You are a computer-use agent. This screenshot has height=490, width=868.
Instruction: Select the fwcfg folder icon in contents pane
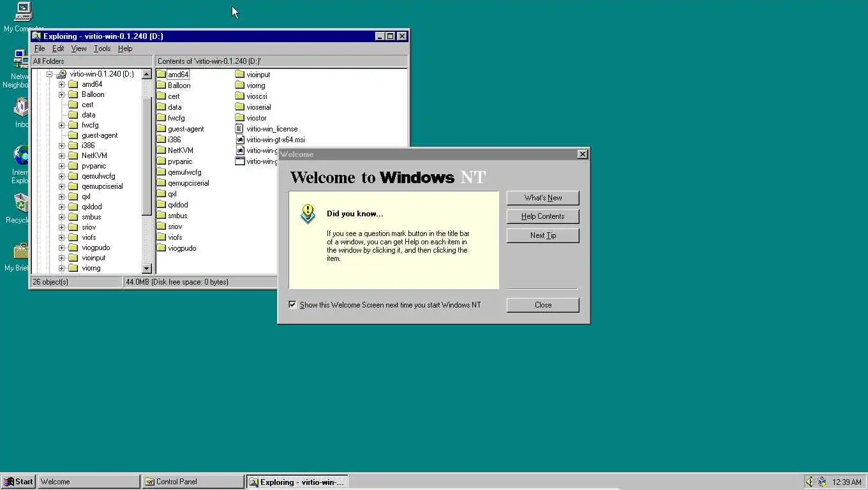(161, 118)
